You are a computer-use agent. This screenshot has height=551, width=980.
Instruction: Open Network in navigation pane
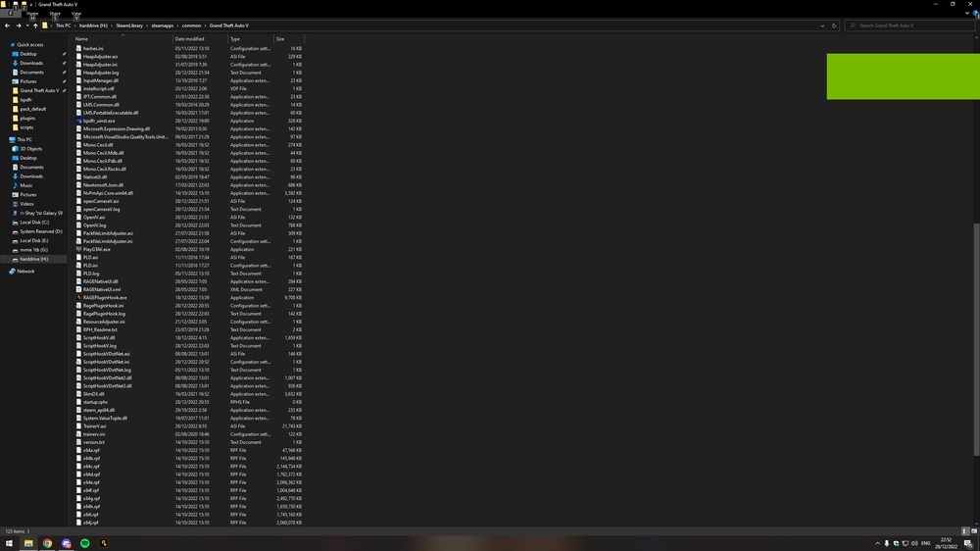pyautogui.click(x=25, y=272)
